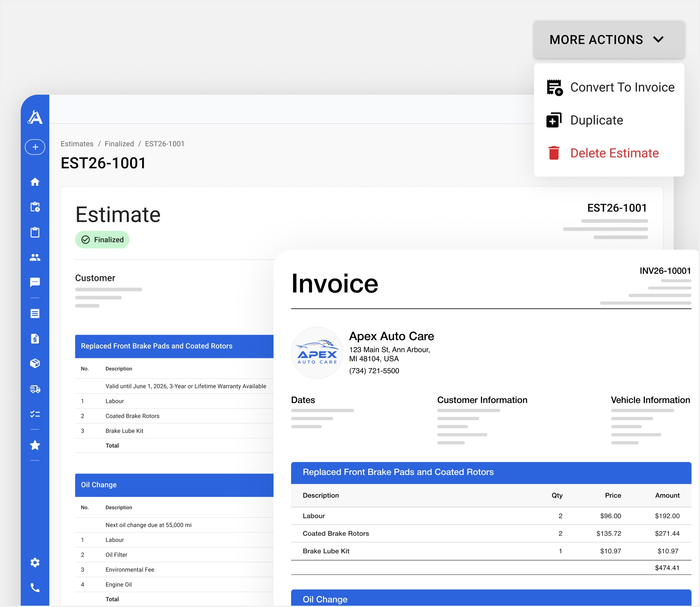Click the green Finalized status badge

click(x=102, y=240)
